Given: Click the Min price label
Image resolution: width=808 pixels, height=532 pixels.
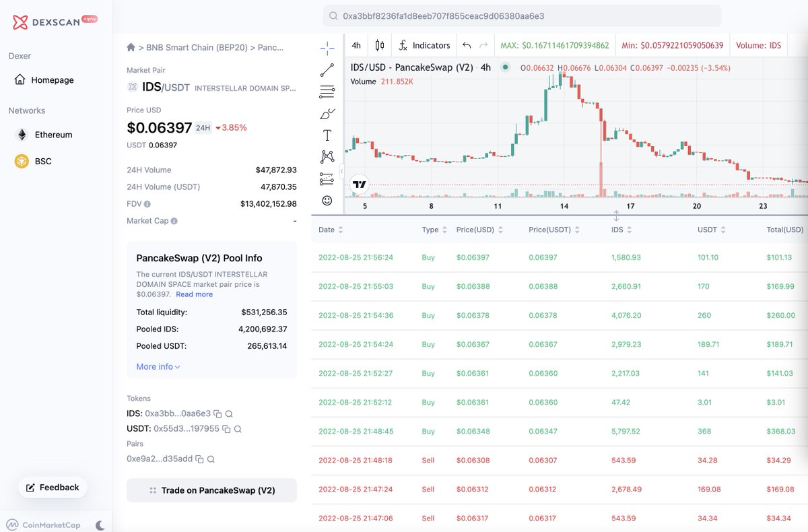Looking at the screenshot, I should tap(673, 46).
